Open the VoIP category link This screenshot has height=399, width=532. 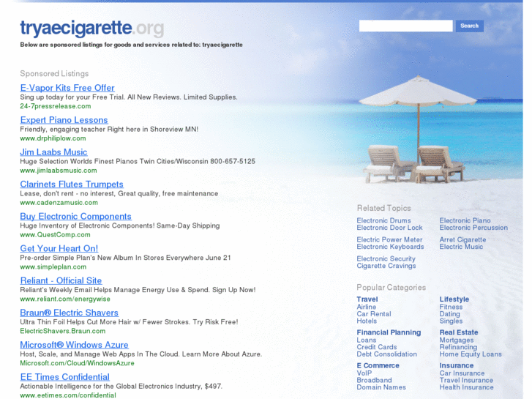[x=364, y=373]
